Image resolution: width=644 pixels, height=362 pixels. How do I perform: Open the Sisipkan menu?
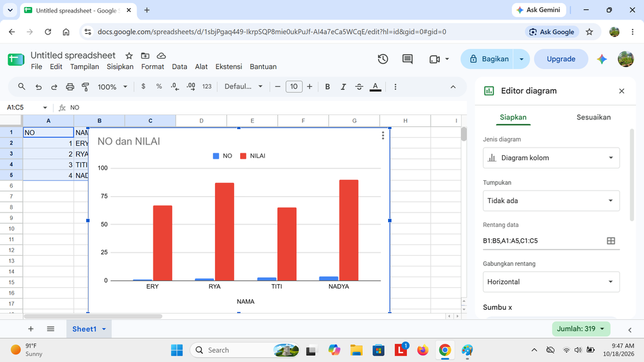click(x=120, y=67)
